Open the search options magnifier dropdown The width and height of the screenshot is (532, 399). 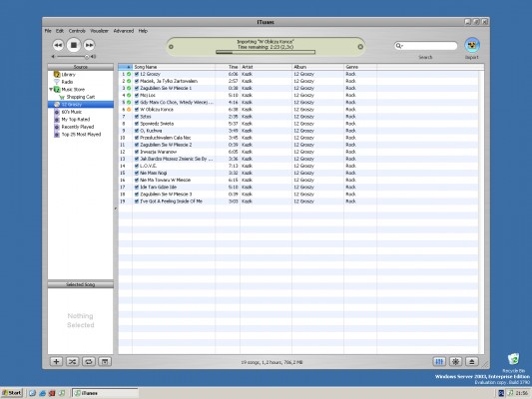tap(399, 46)
